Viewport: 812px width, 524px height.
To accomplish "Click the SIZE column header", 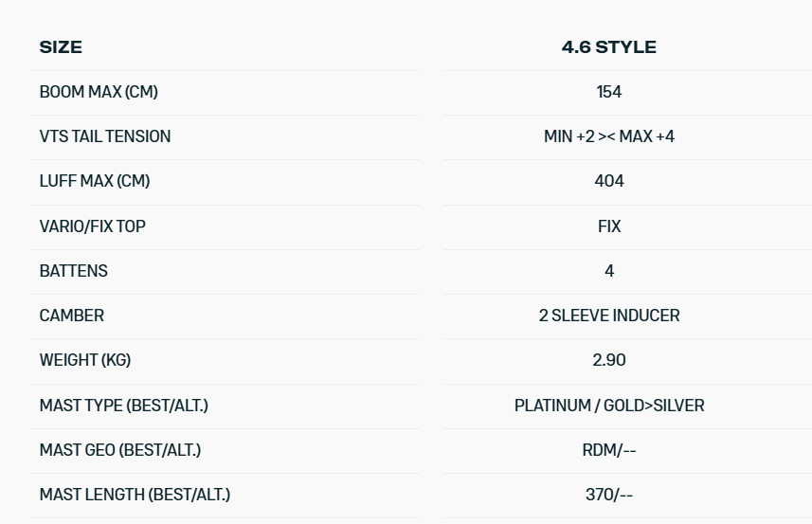I will [x=61, y=47].
